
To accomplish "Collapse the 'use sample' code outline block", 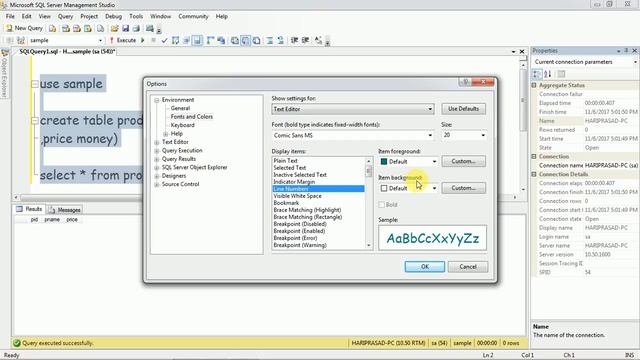I will [35, 84].
